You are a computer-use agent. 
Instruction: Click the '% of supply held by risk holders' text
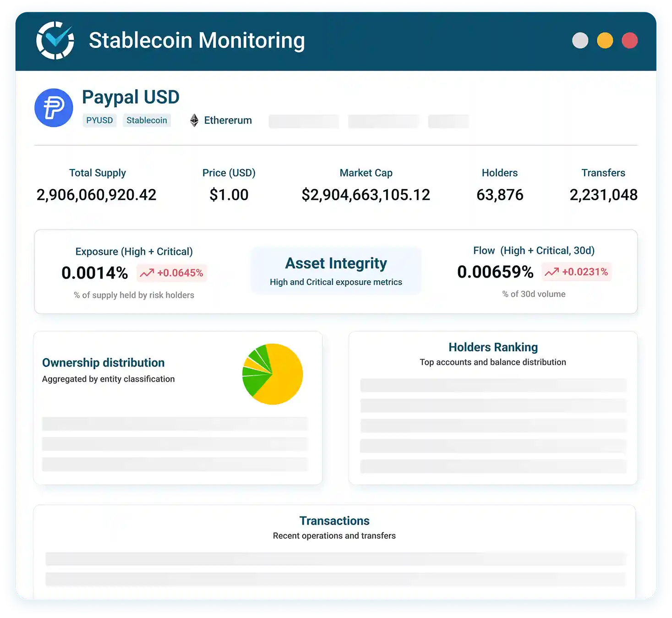(x=134, y=295)
